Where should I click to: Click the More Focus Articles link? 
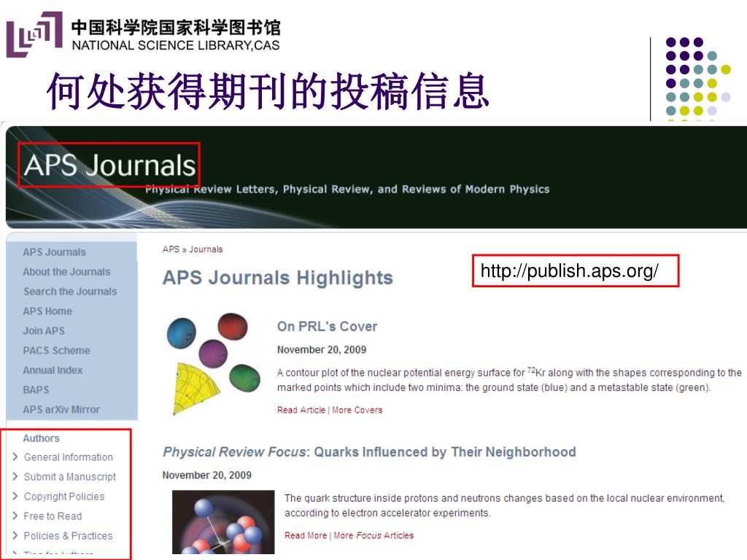point(373,535)
